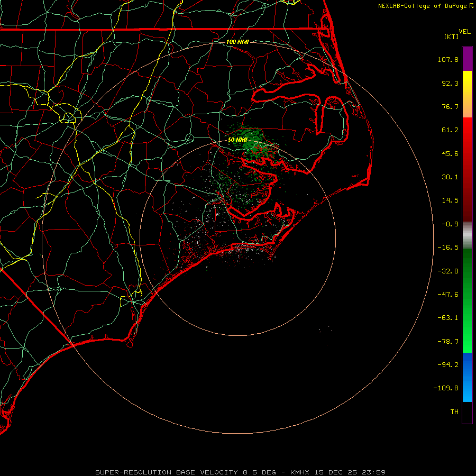The width and height of the screenshot is (476, 476).
Task: Select the -16.5 legend value
Action: (x=448, y=248)
